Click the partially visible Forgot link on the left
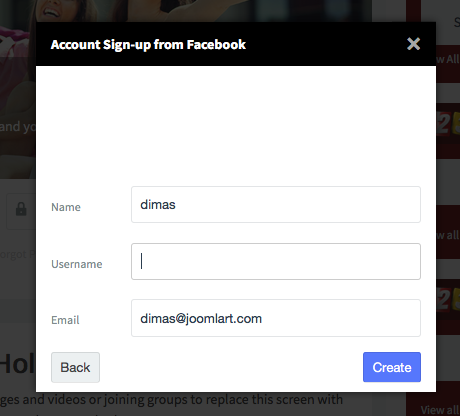The width and height of the screenshot is (460, 416). coord(18,254)
